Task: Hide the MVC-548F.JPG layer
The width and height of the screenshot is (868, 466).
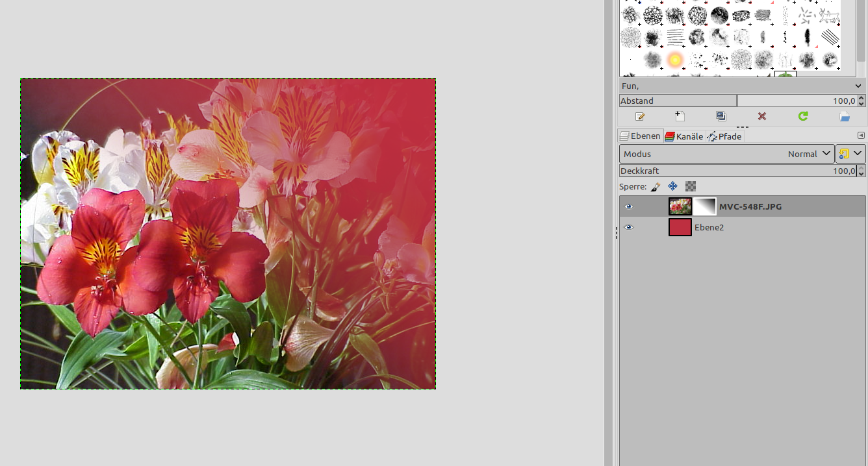Action: pyautogui.click(x=628, y=207)
